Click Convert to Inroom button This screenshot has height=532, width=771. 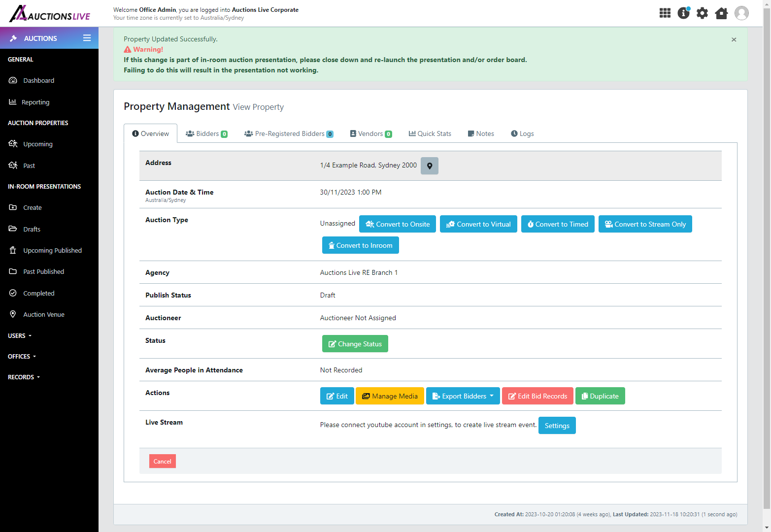click(361, 245)
